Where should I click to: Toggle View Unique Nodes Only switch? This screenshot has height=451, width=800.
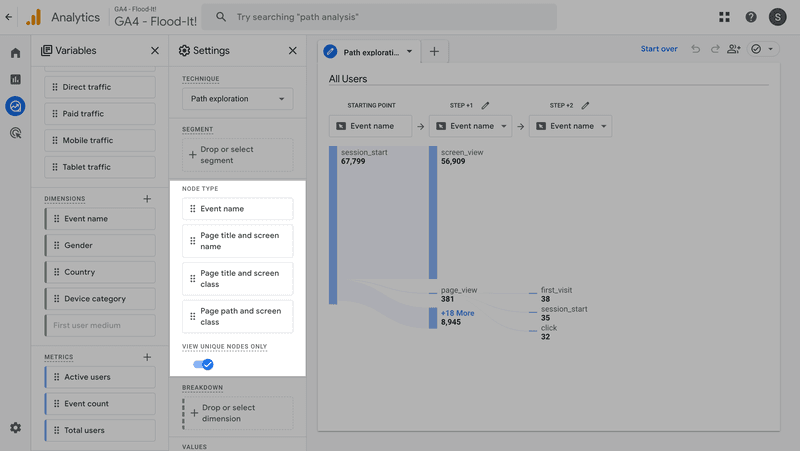(203, 364)
